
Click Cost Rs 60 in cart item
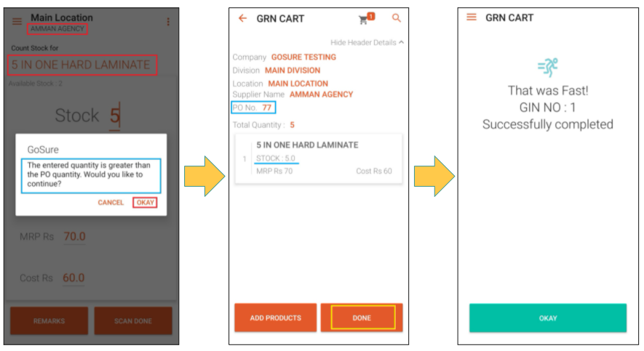click(374, 171)
